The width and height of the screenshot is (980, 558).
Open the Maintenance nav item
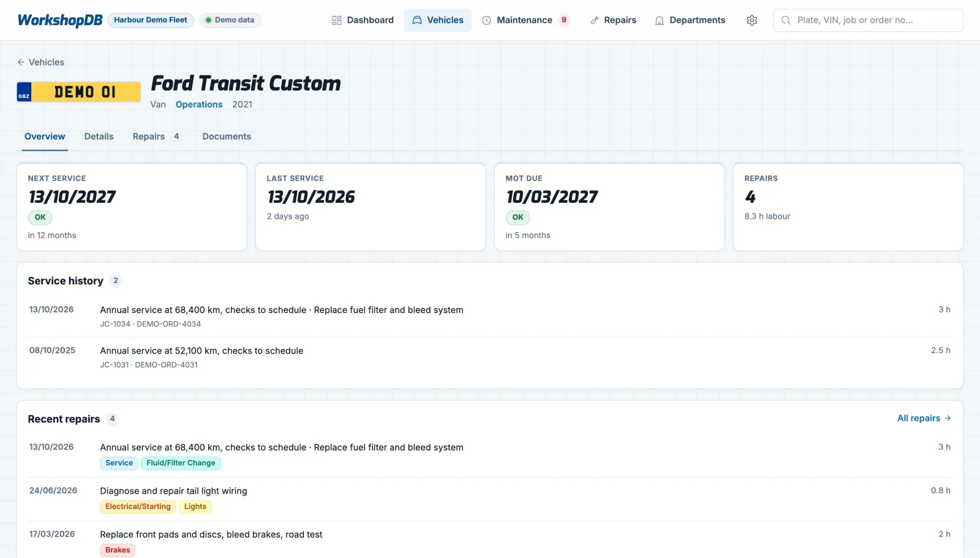click(x=526, y=20)
